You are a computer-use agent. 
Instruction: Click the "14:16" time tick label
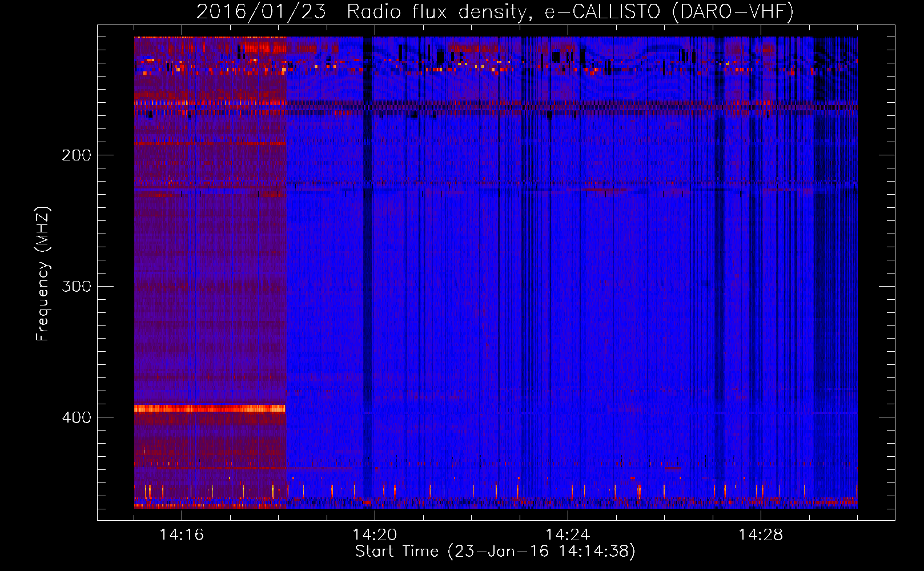[x=182, y=535]
